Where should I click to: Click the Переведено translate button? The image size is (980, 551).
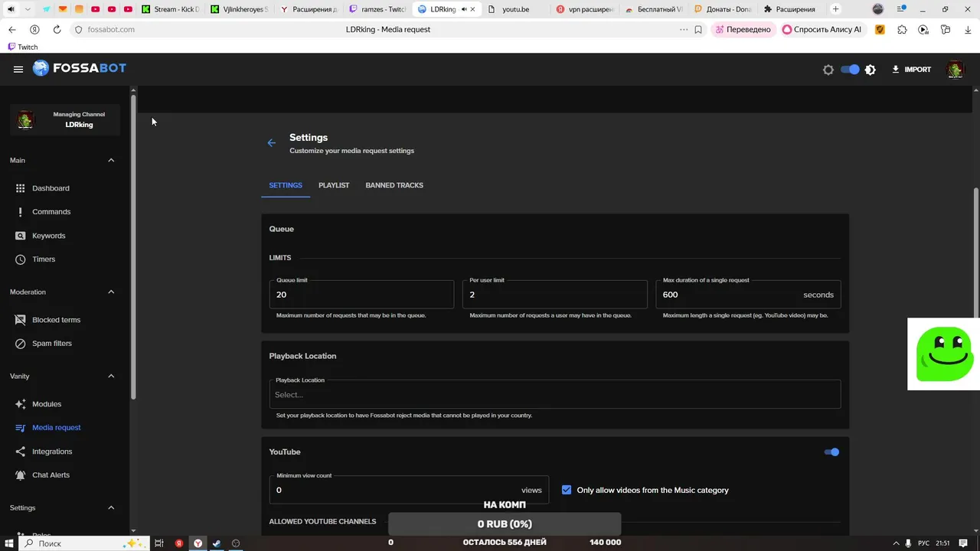[x=743, y=30]
